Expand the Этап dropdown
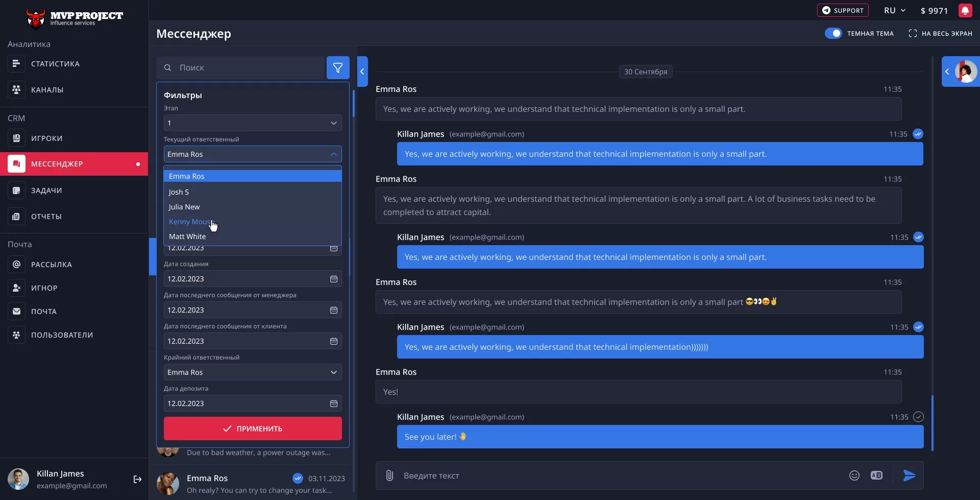The height and width of the screenshot is (500, 980). (x=253, y=123)
